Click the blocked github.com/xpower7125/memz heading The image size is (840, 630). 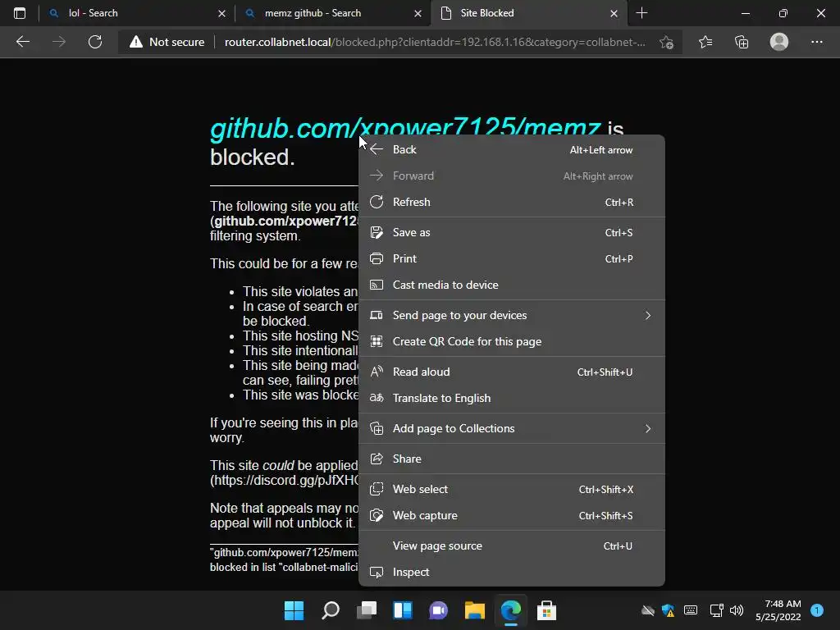405,129
